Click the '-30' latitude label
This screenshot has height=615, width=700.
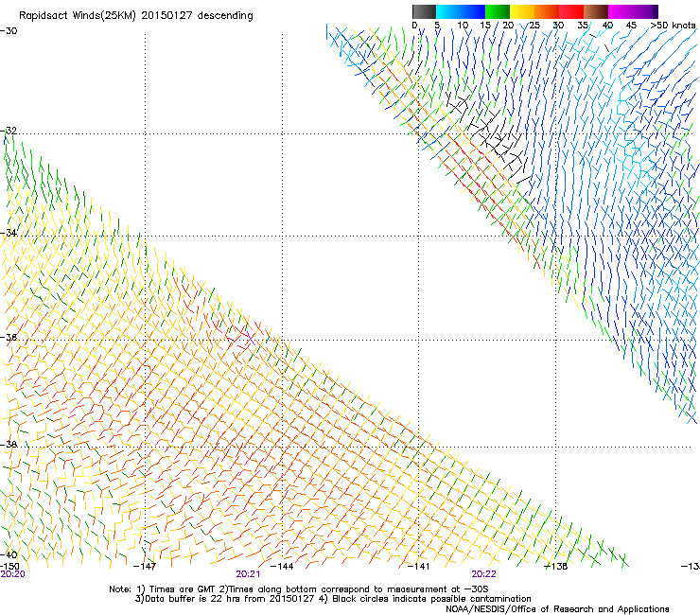click(x=9, y=31)
